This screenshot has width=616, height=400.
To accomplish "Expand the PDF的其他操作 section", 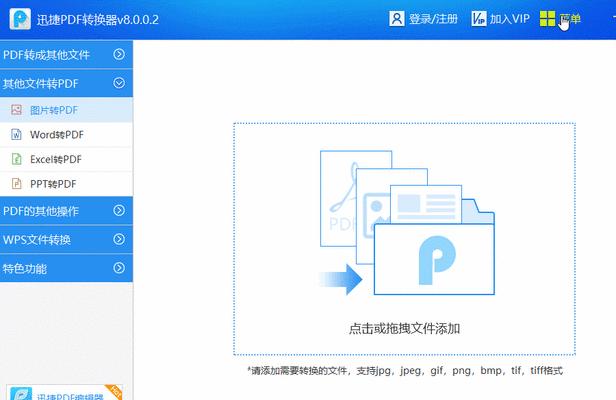I will pos(66,211).
